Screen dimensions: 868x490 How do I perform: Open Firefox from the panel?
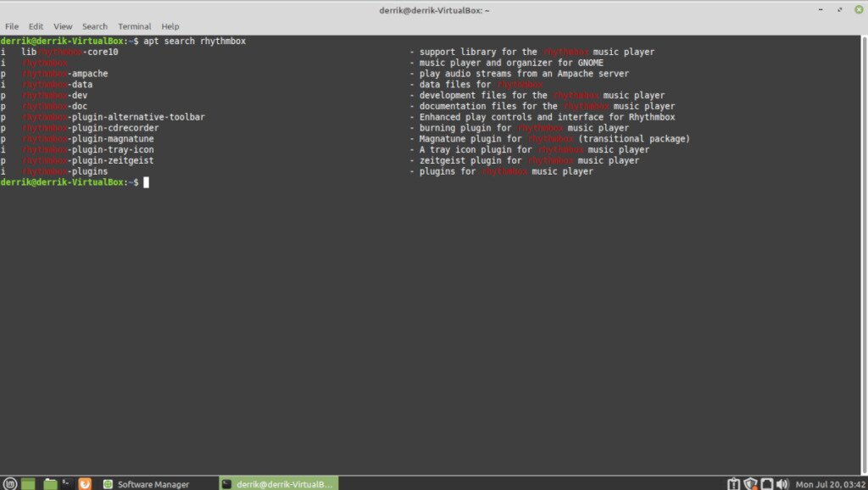tap(85, 483)
